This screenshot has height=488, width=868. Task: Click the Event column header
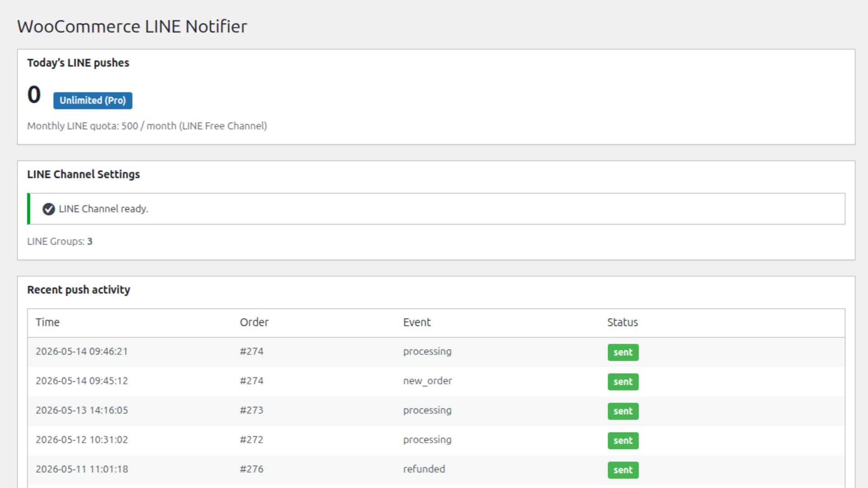pos(417,322)
